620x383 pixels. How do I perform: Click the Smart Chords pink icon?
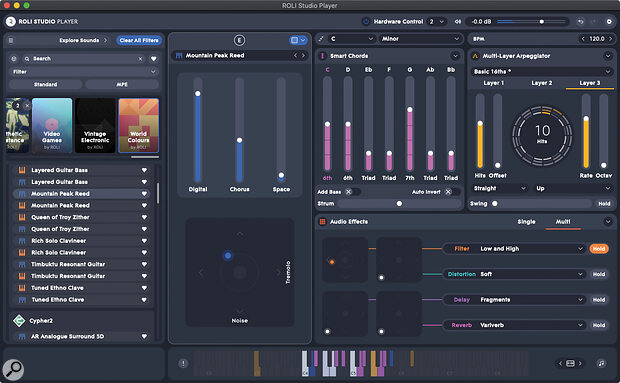click(x=322, y=56)
